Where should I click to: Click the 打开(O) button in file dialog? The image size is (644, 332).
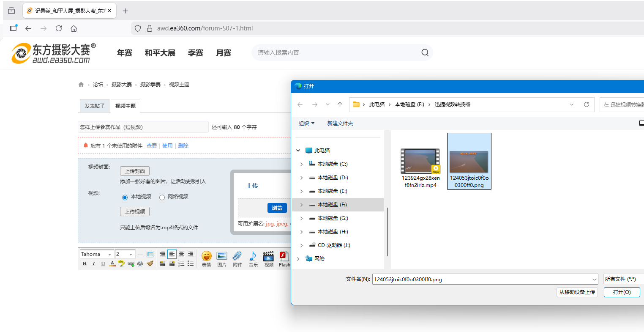tap(622, 292)
